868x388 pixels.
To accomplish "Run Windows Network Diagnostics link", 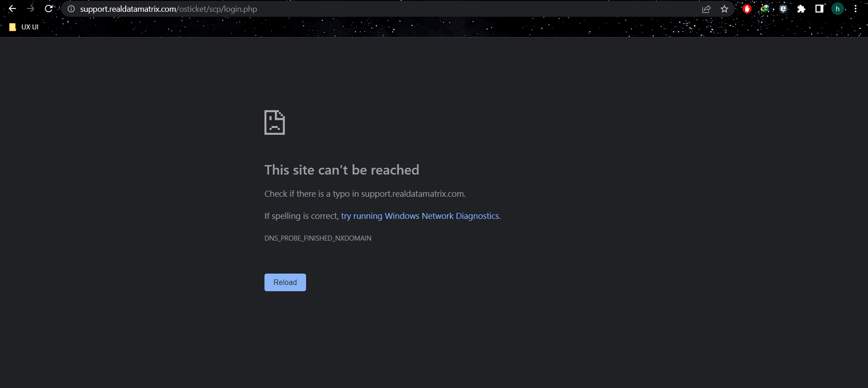I will [420, 216].
